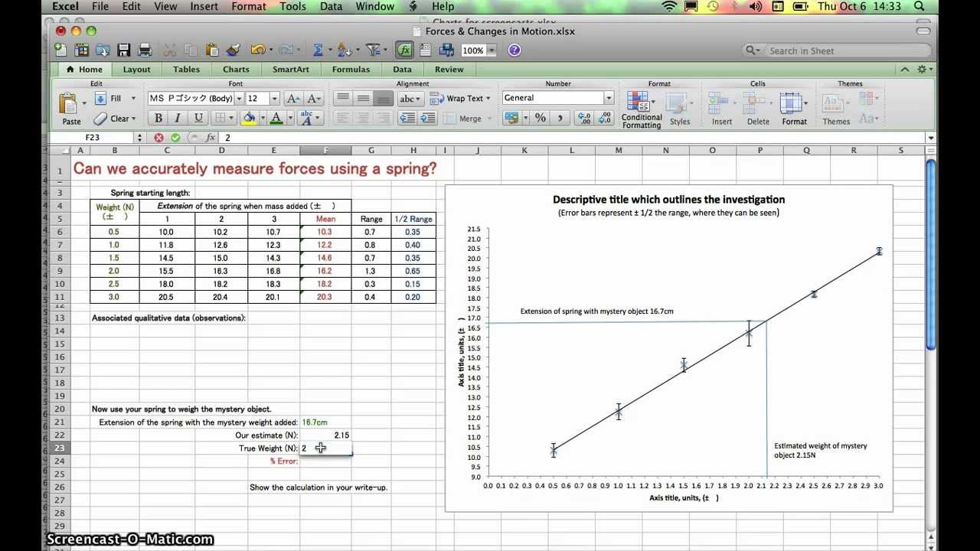
Task: Open the SmartArt ribbon tab
Action: [x=291, y=70]
